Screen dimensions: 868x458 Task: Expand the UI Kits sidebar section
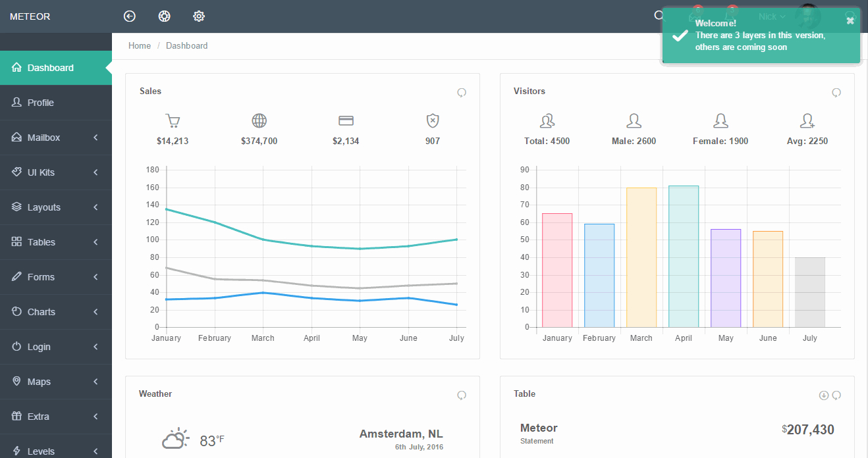(56, 172)
